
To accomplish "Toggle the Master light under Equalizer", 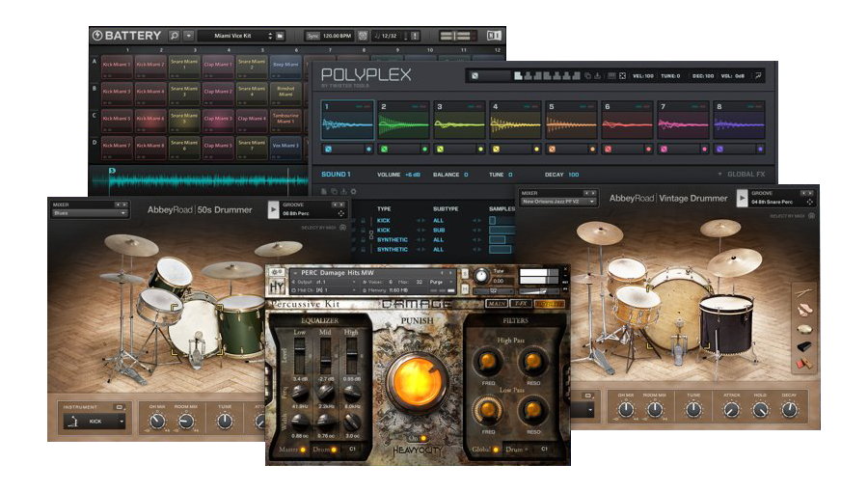I will point(303,450).
